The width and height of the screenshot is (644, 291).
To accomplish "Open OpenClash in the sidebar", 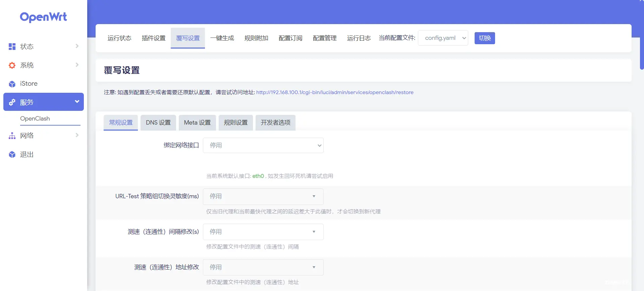I will click(x=35, y=119).
